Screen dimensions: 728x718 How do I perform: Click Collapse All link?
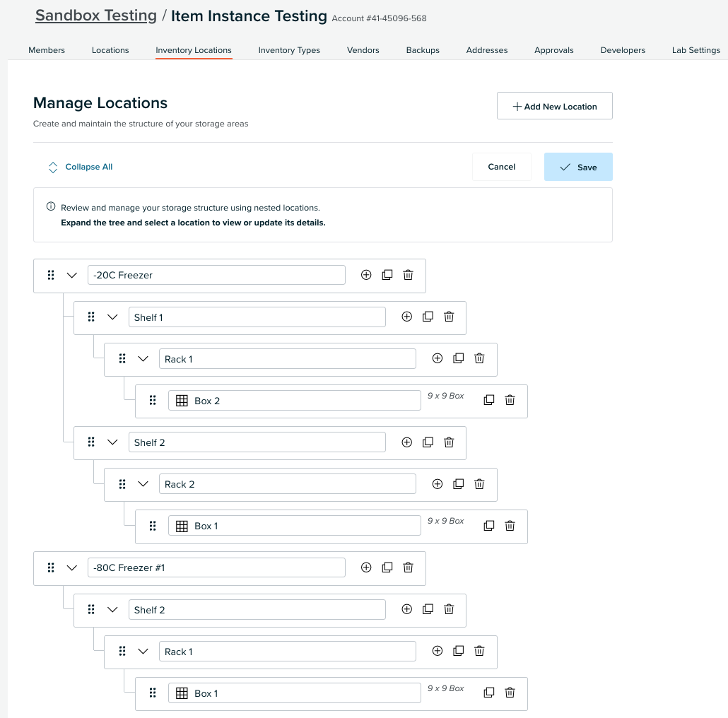[x=88, y=167]
